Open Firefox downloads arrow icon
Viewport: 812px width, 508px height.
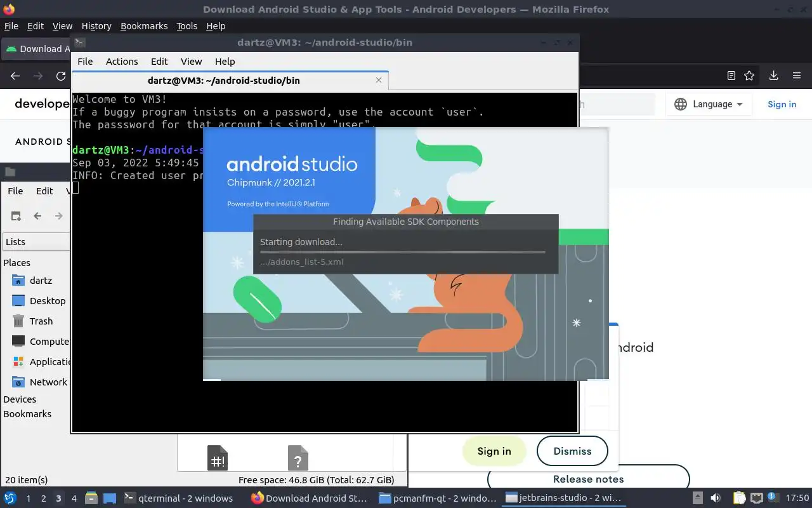pos(773,76)
